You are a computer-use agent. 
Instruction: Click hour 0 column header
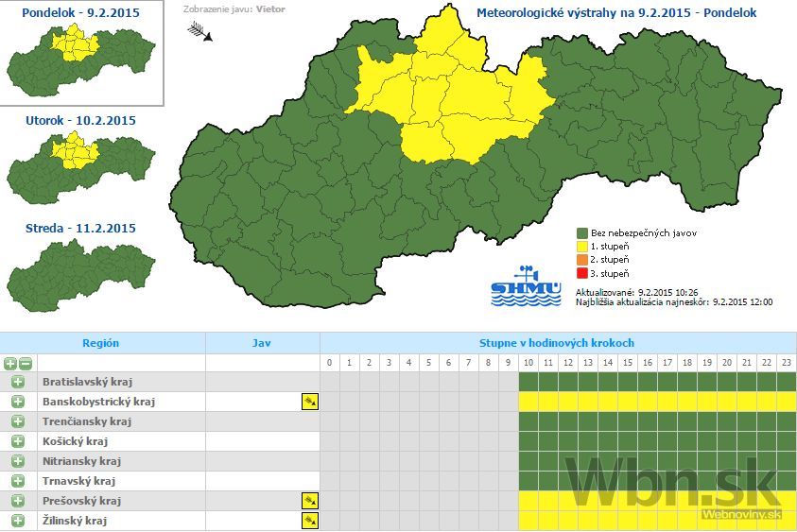(329, 363)
